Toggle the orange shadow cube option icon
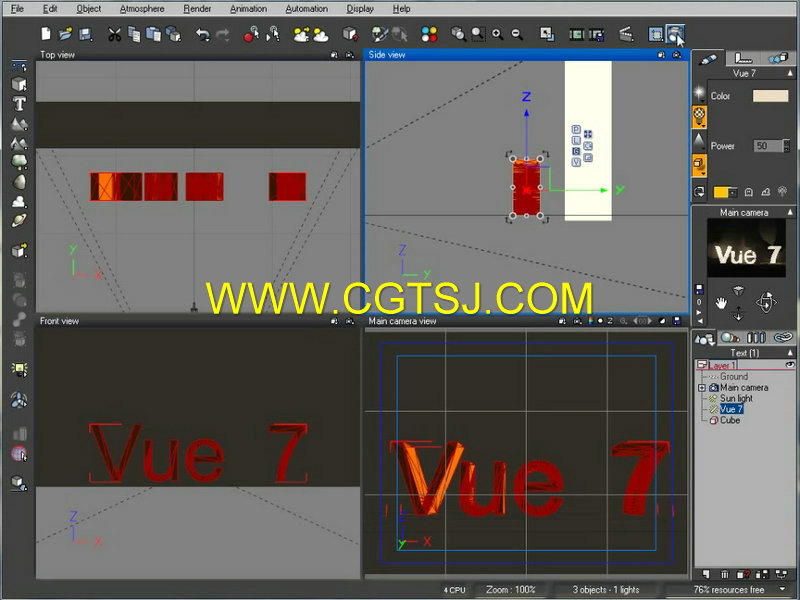Screen dimensions: 800x600 pos(699,165)
